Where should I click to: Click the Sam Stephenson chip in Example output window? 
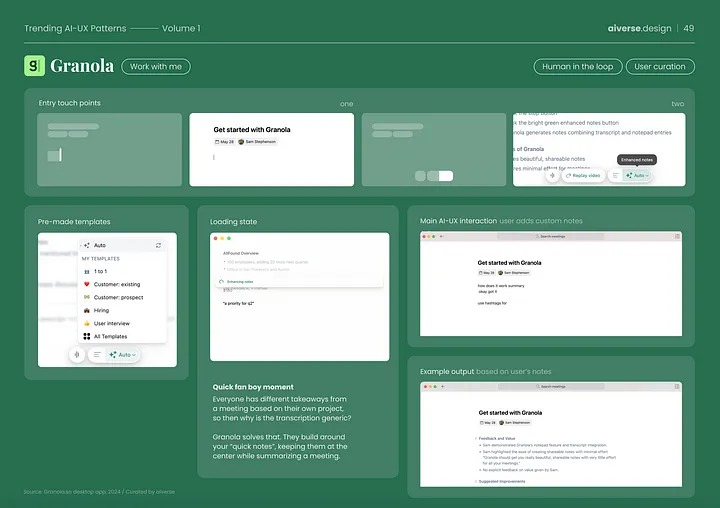(x=515, y=423)
